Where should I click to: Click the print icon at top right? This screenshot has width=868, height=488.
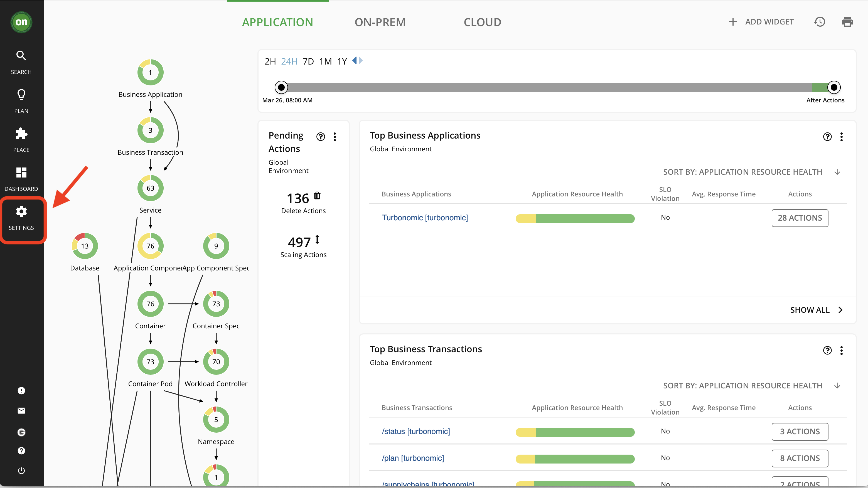(x=847, y=22)
